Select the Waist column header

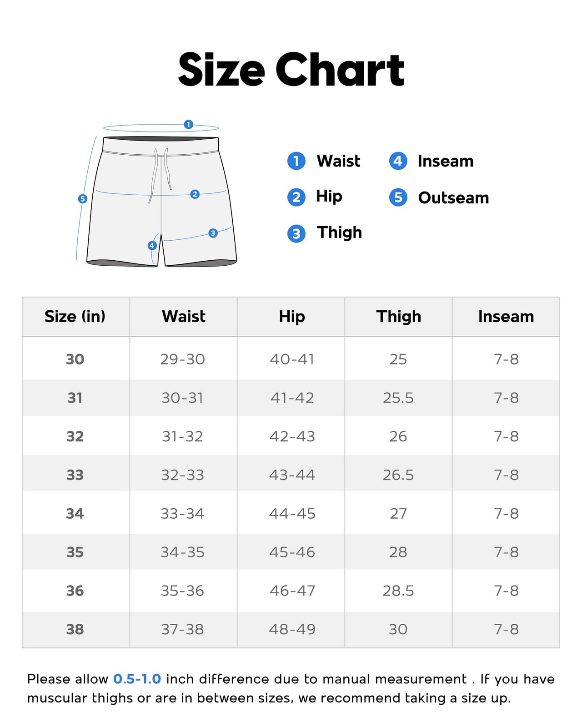pyautogui.click(x=184, y=316)
